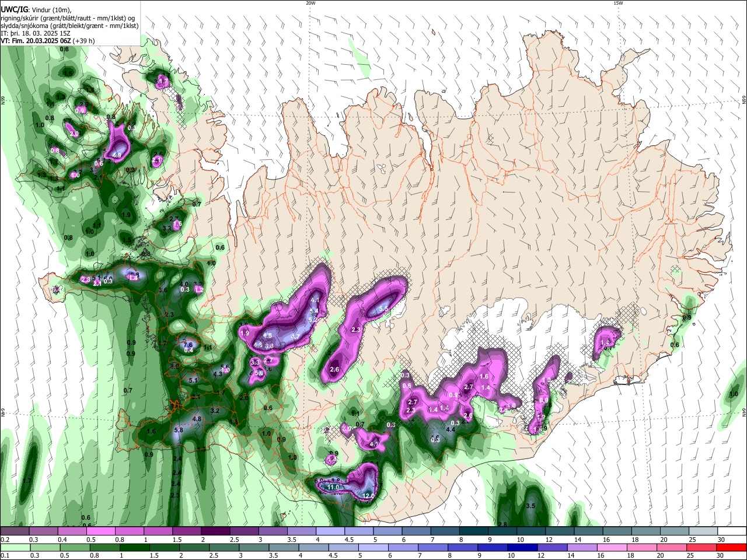
Task: Click the '5.8' precipitation value on the map
Action: pos(179,430)
